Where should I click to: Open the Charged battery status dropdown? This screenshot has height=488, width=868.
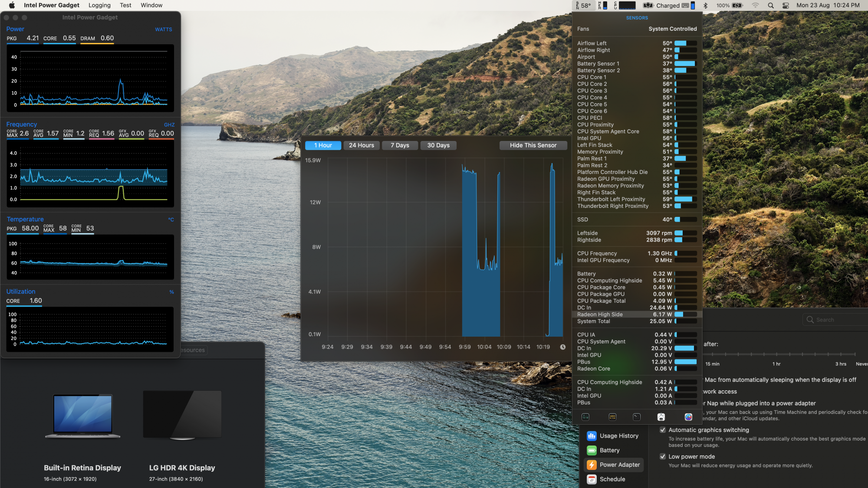coord(668,6)
